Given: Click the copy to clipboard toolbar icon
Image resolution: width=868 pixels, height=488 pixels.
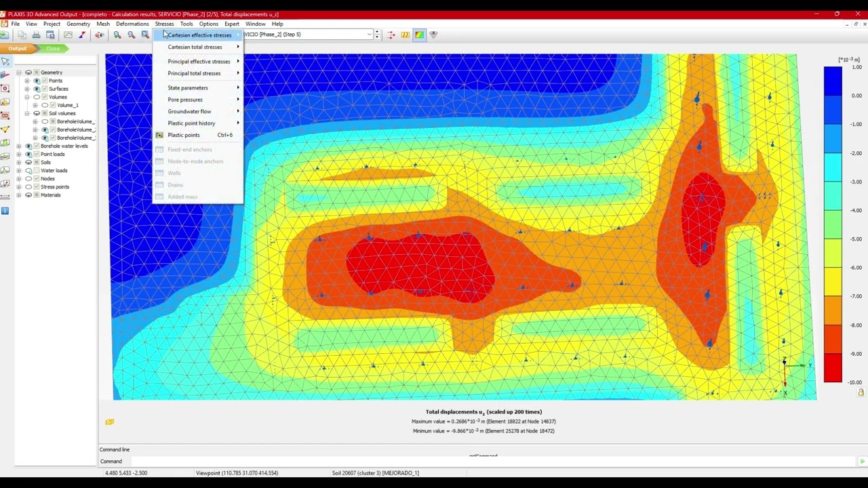Looking at the screenshot, I should (x=22, y=35).
